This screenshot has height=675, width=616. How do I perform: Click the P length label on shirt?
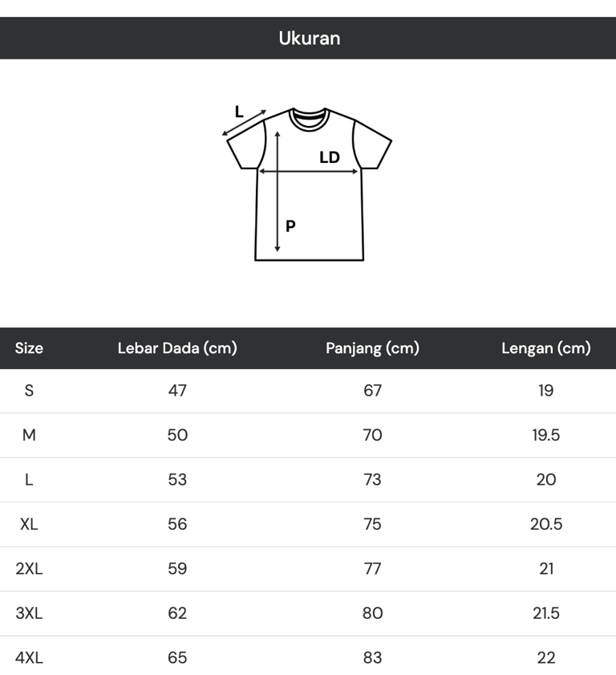tap(290, 226)
